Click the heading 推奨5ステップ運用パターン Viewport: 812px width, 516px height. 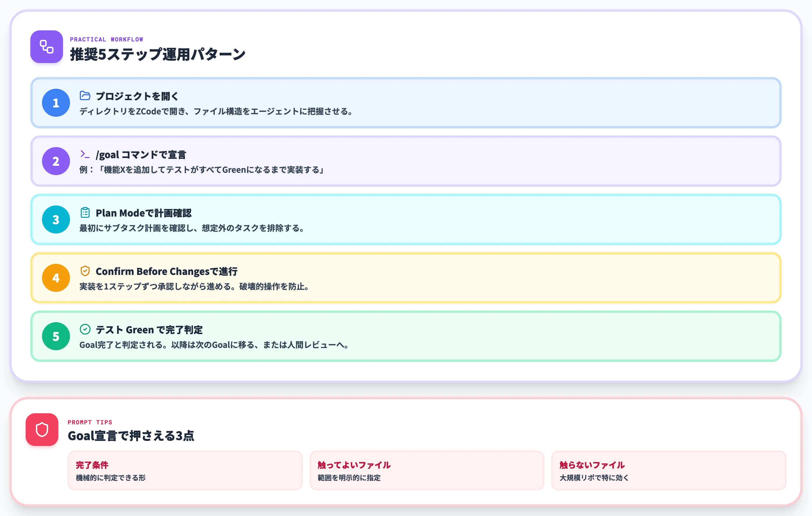pyautogui.click(x=157, y=54)
